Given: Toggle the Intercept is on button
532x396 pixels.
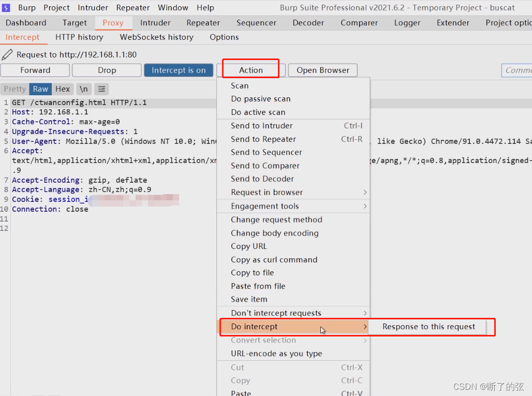Looking at the screenshot, I should click(179, 70).
